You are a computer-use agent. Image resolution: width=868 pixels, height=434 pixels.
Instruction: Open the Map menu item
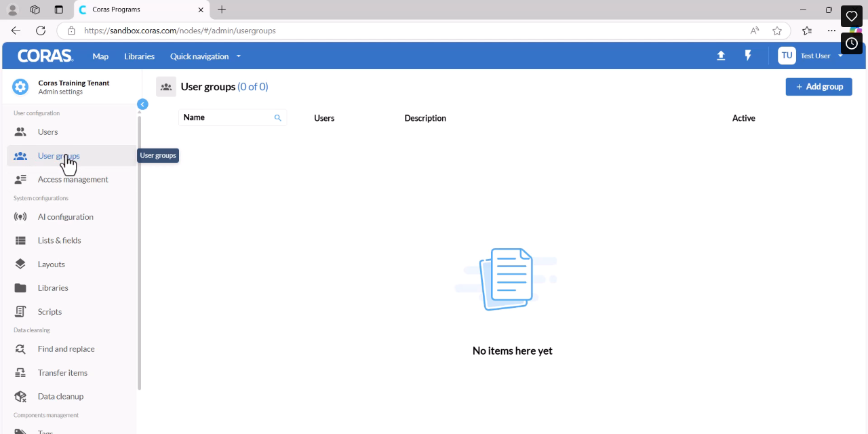100,56
